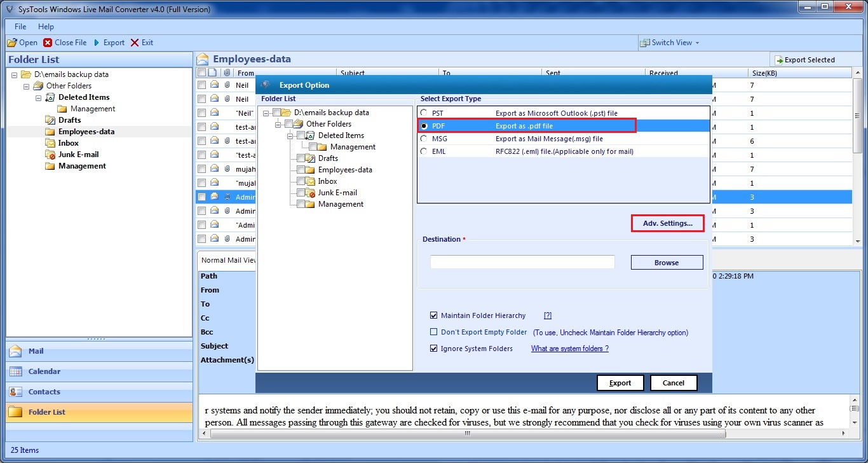Screen dimensions: 868x463
Task: Click the Export arrow icon in toolbar
Action: (x=97, y=43)
